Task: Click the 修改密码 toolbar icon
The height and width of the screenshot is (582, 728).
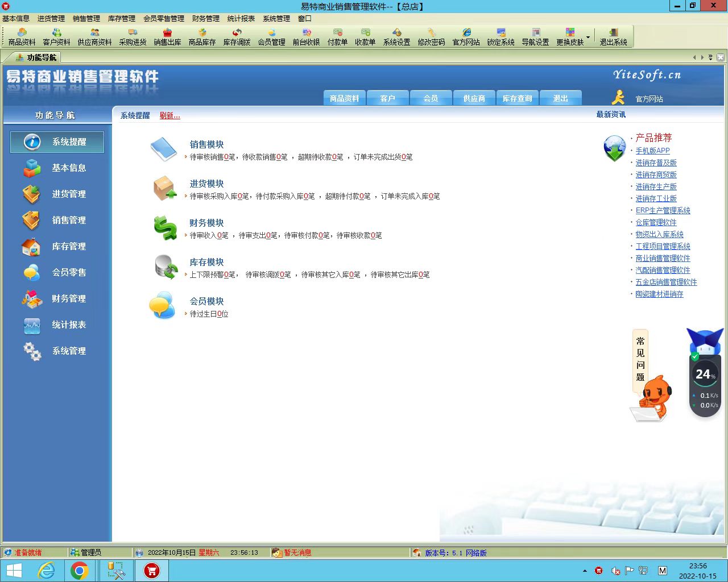Action: [x=431, y=37]
